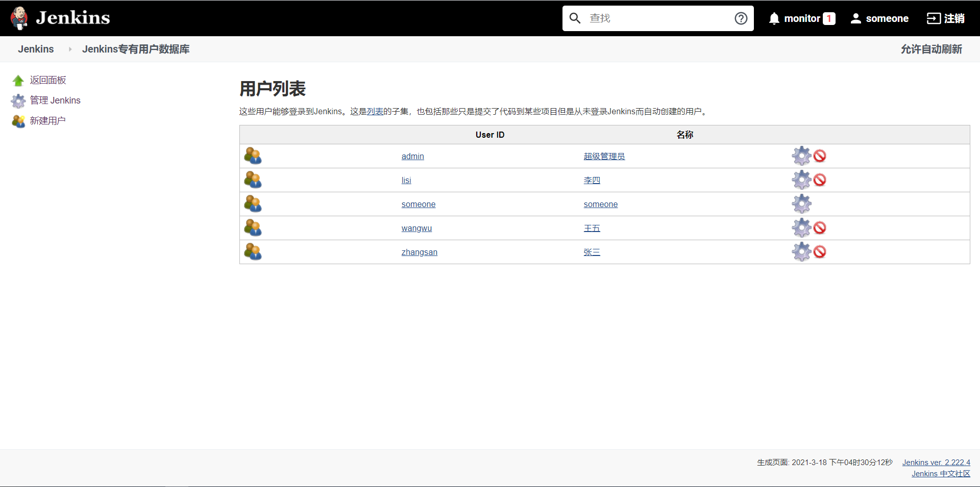Screen dimensions: 980x487
Task: Configure wangwu user via gear icon
Action: pyautogui.click(x=801, y=228)
